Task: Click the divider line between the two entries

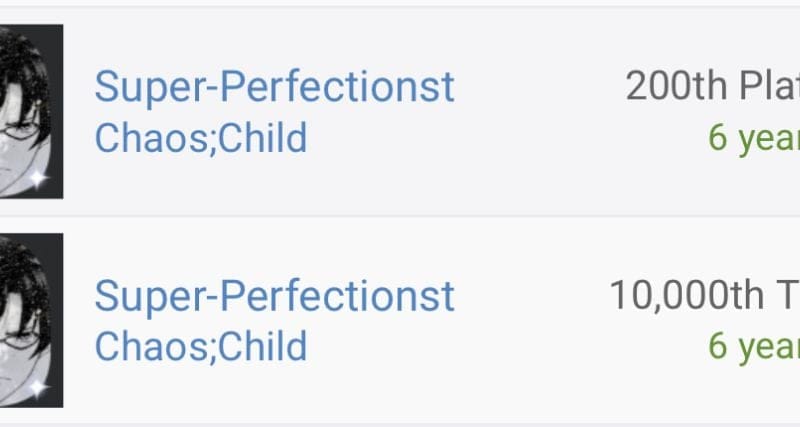Action: [x=400, y=216]
